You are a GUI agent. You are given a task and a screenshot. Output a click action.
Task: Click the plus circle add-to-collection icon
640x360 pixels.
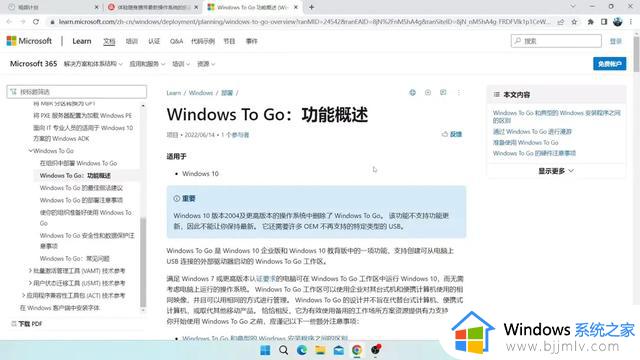coord(428,93)
